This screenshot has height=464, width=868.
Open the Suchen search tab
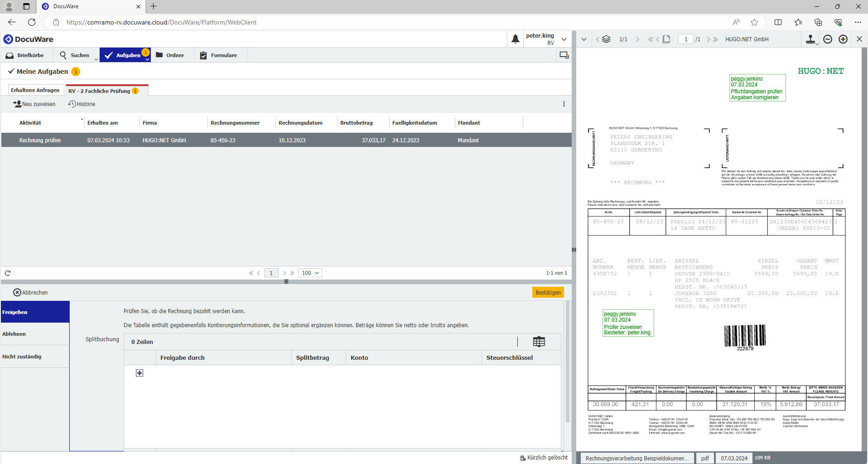click(75, 55)
